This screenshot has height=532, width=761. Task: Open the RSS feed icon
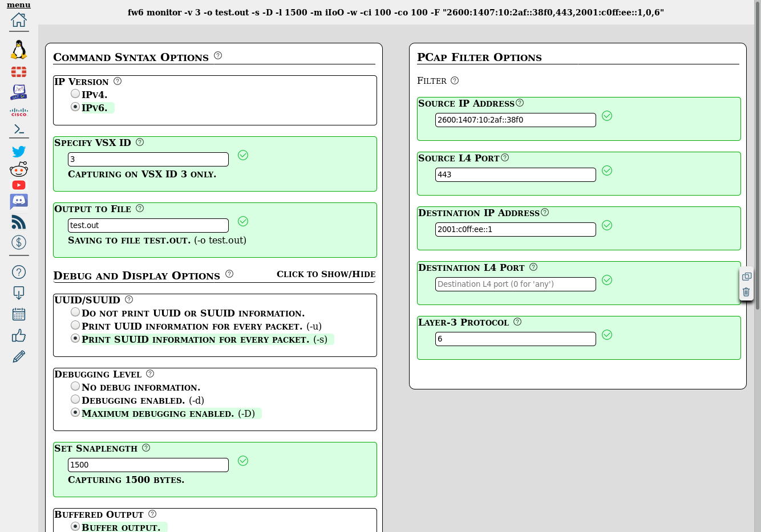(x=19, y=222)
